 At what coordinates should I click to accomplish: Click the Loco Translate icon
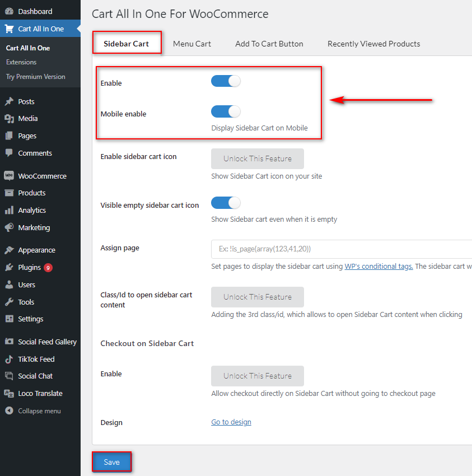click(x=9, y=394)
